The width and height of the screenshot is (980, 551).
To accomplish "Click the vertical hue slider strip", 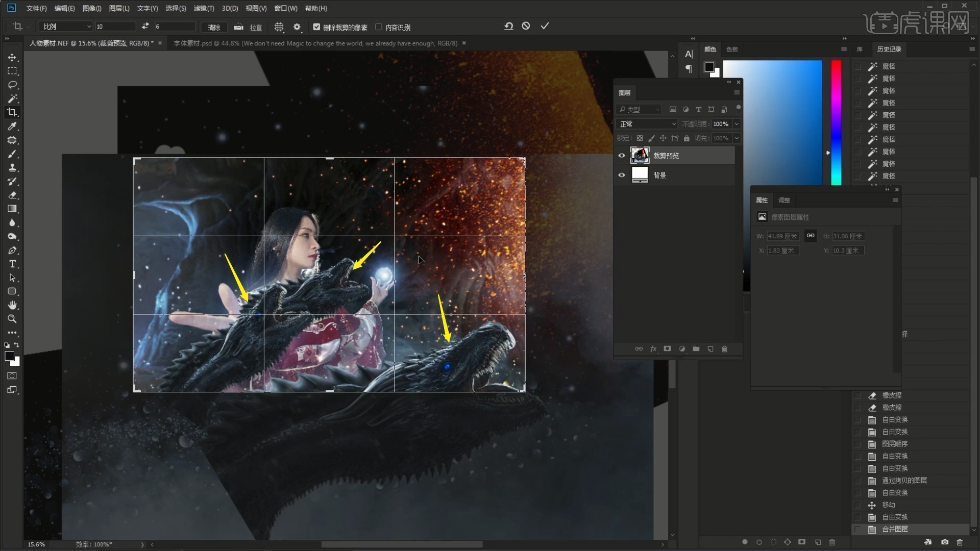I will (836, 122).
